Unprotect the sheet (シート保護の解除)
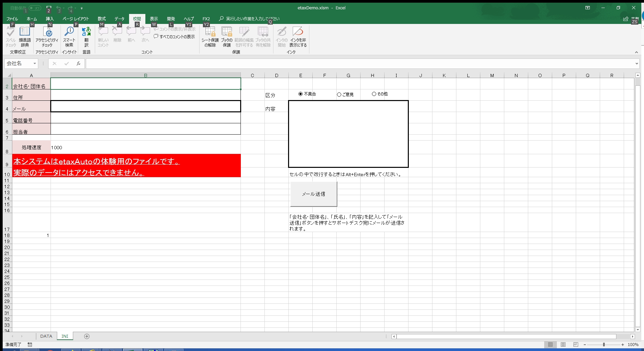The image size is (644, 351). [210, 37]
